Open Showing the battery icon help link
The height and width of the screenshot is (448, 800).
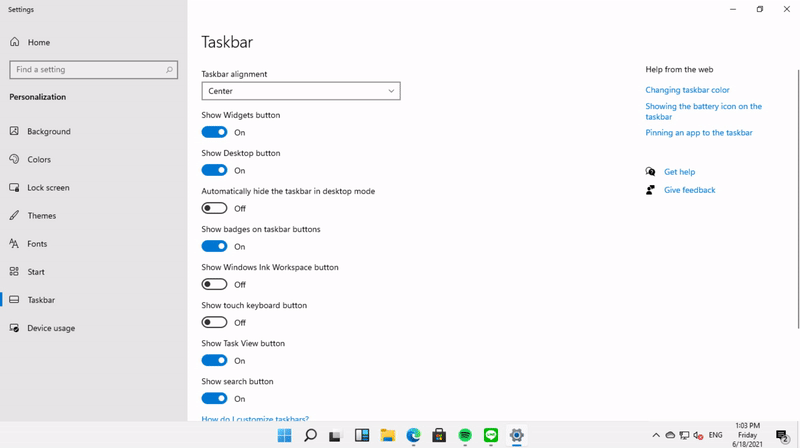[x=703, y=111]
